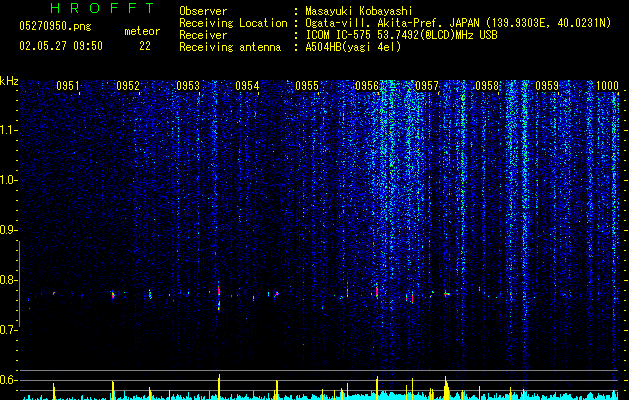Click the meteor label
This screenshot has height=400, width=629.
pyautogui.click(x=142, y=31)
